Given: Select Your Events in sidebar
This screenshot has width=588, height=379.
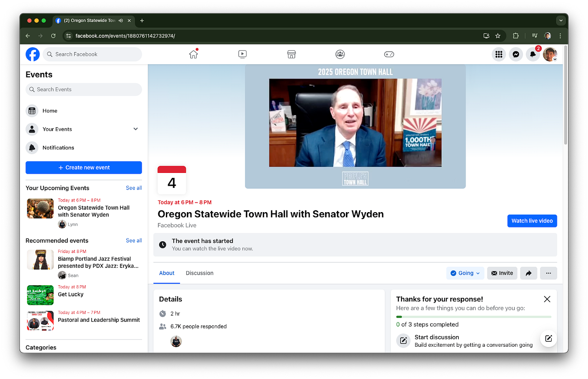Looking at the screenshot, I should [x=84, y=129].
